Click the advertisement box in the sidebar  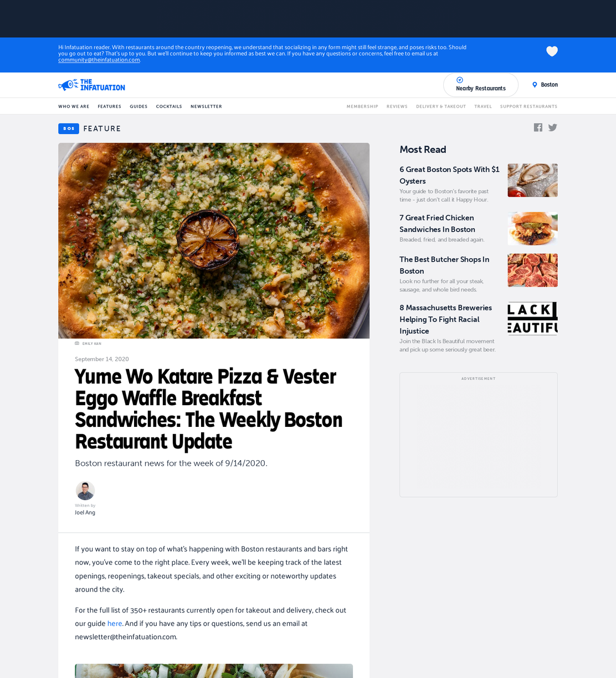pyautogui.click(x=479, y=435)
